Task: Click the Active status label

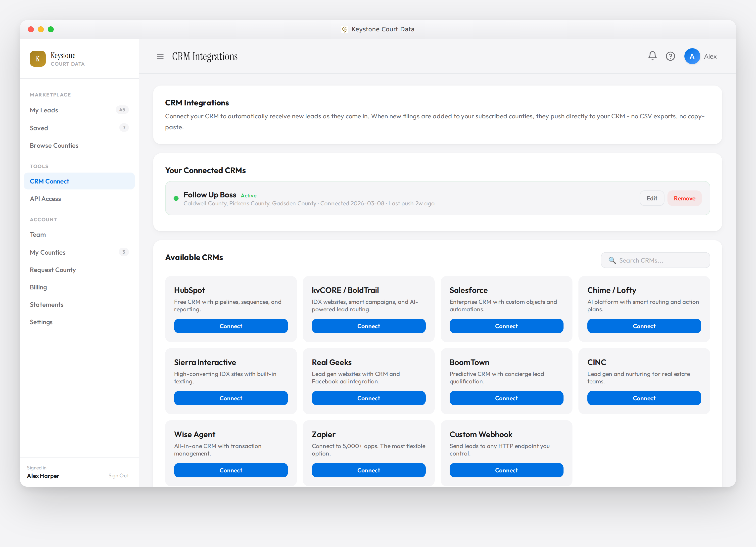Action: click(x=249, y=196)
